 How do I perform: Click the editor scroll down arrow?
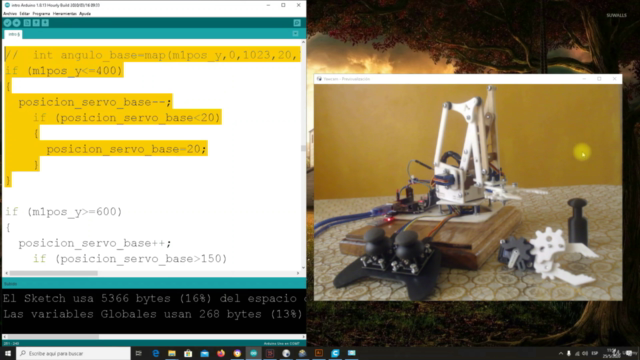303,267
